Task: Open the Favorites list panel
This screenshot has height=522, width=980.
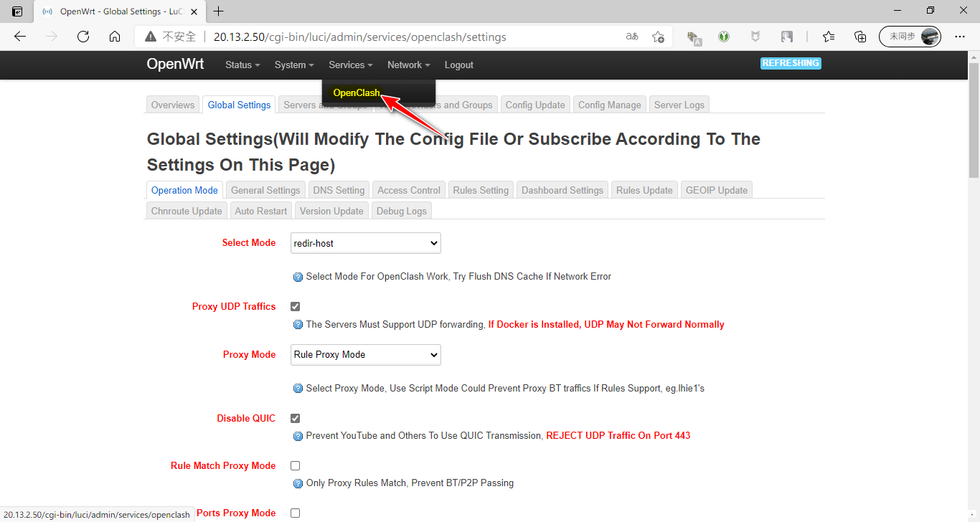Action: click(x=829, y=37)
